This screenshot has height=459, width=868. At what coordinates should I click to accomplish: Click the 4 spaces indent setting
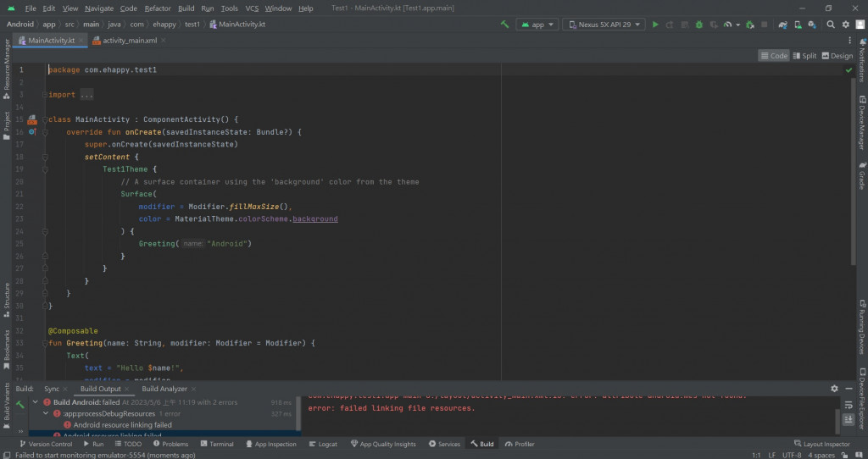pos(821,455)
